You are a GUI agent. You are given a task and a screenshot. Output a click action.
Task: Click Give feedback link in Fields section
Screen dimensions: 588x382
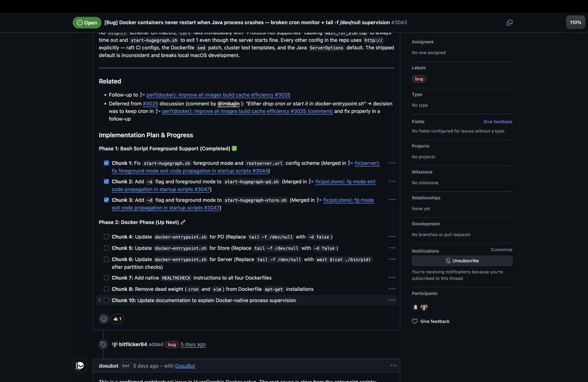click(498, 122)
